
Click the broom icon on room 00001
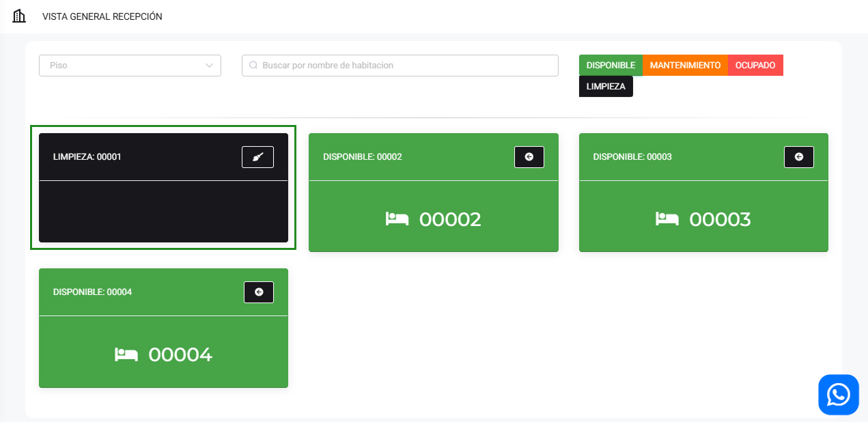pos(257,157)
